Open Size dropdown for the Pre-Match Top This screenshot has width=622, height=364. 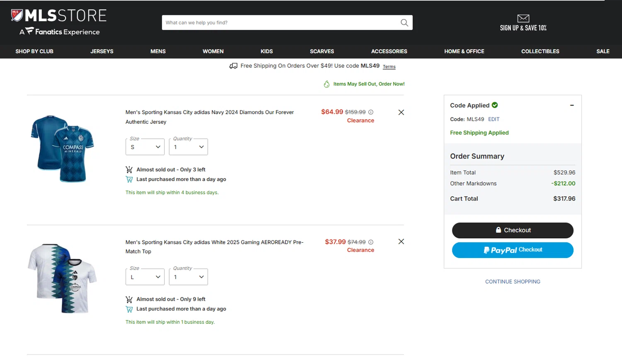click(145, 277)
